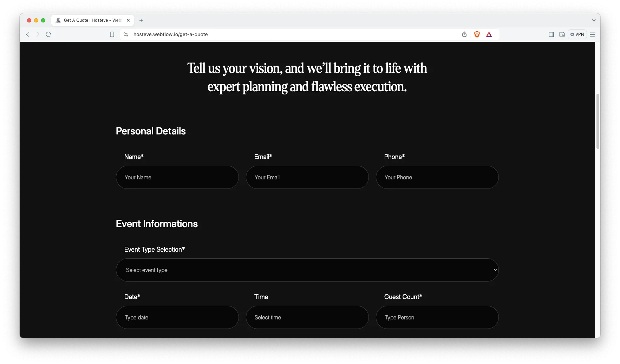Screen dimensions: 620x364
Task: Click the Your Name input field
Action: [177, 177]
